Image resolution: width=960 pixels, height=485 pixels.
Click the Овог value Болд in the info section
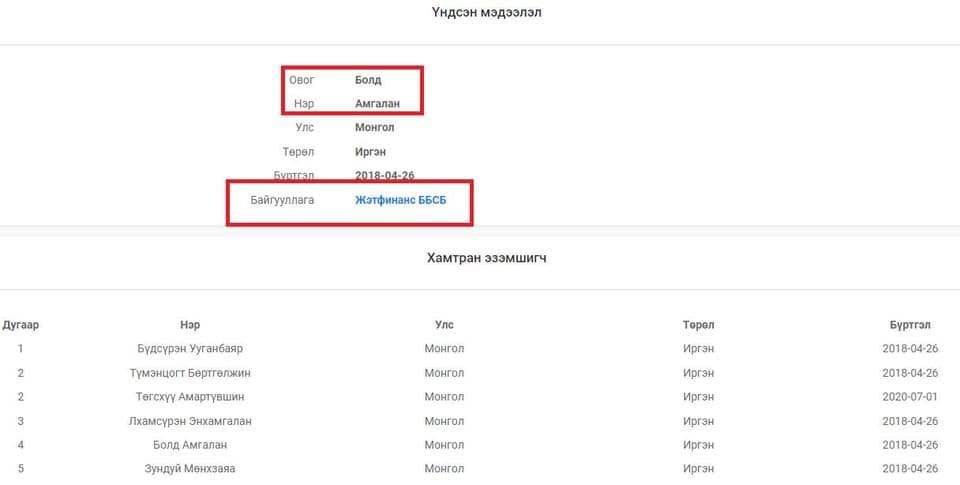tap(368, 80)
